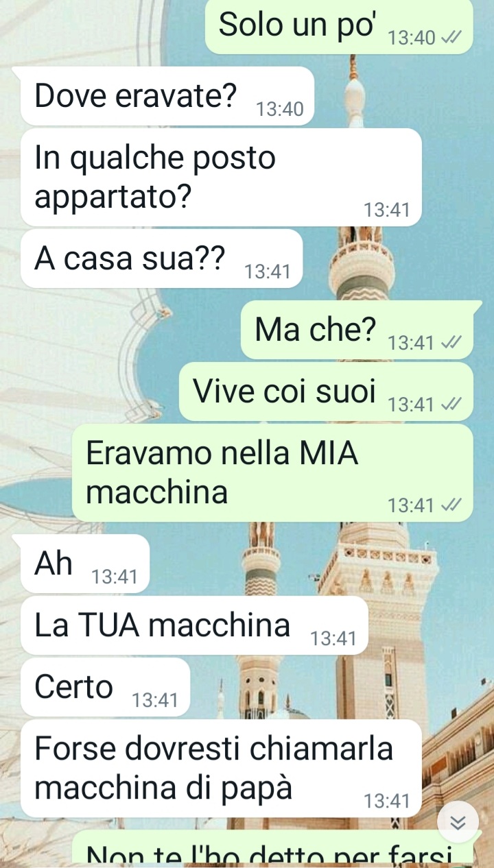
Task: Select the short "Ah" received message
Action: tap(84, 564)
